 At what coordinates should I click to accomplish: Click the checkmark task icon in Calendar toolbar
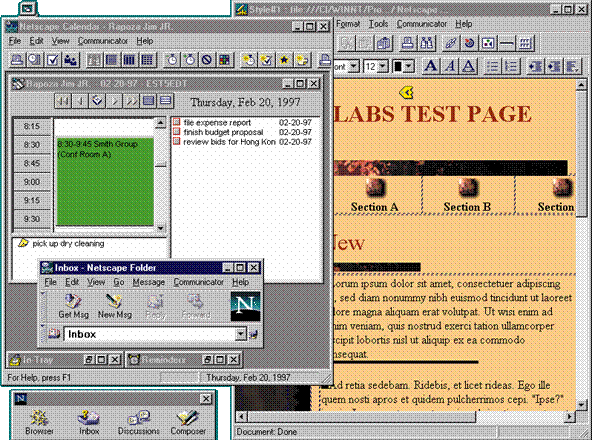[x=52, y=60]
